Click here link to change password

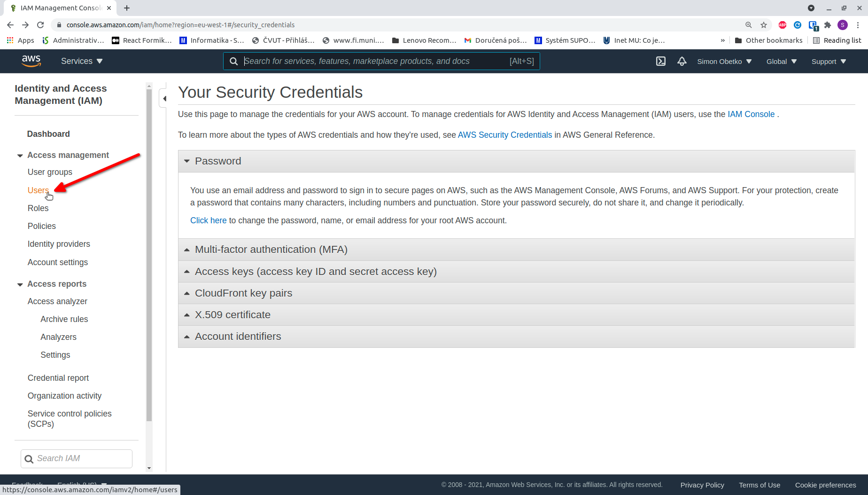point(209,220)
